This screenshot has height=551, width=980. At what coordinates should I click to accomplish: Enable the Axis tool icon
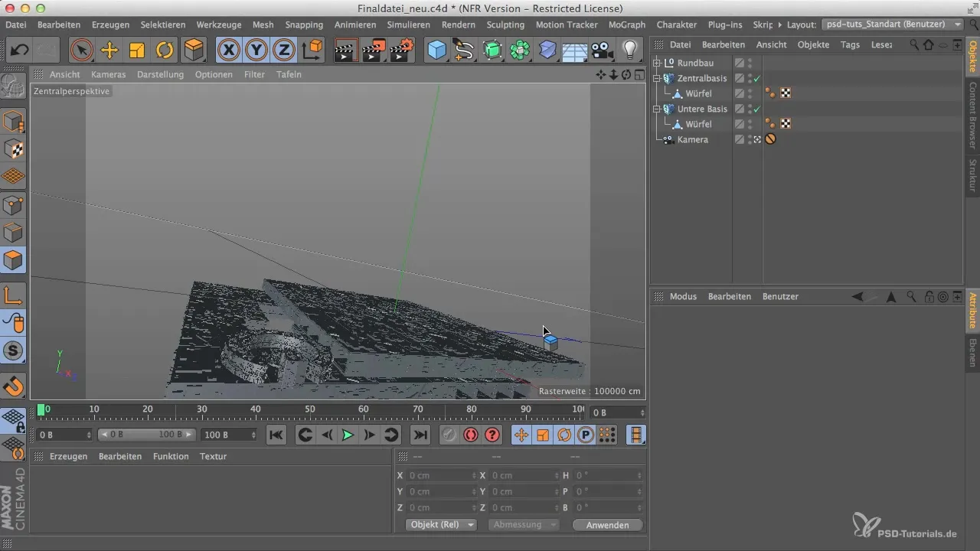click(x=14, y=295)
